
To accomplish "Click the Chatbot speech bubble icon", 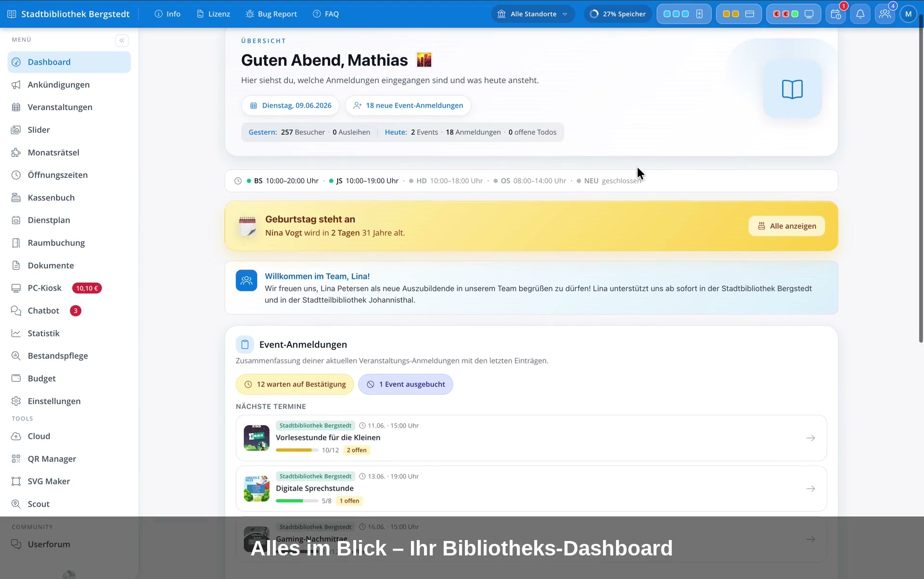I will coord(16,311).
